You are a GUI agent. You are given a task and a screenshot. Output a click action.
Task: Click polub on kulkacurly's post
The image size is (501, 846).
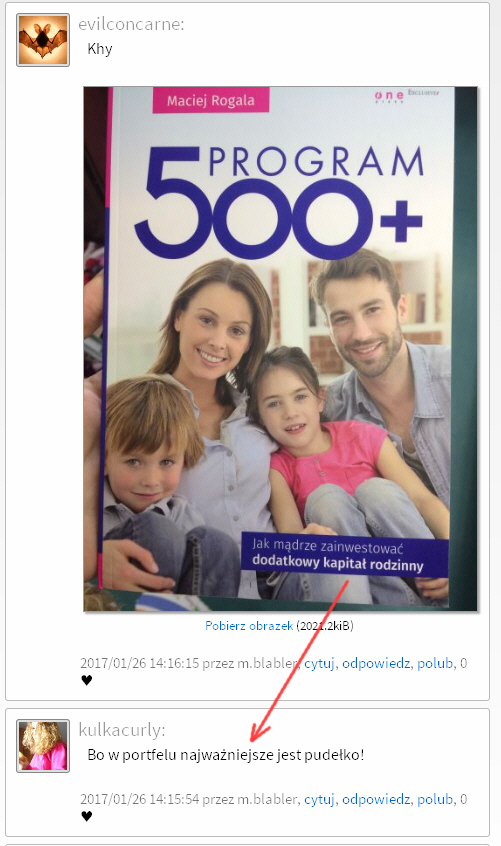[x=435, y=799]
